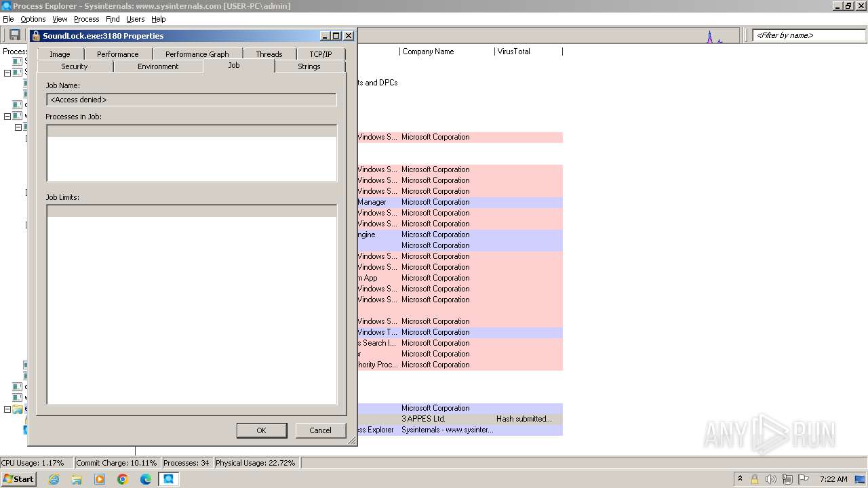Screen dimensions: 868x488
Task: Select the row labeled Windows T...
Action: pos(460,332)
